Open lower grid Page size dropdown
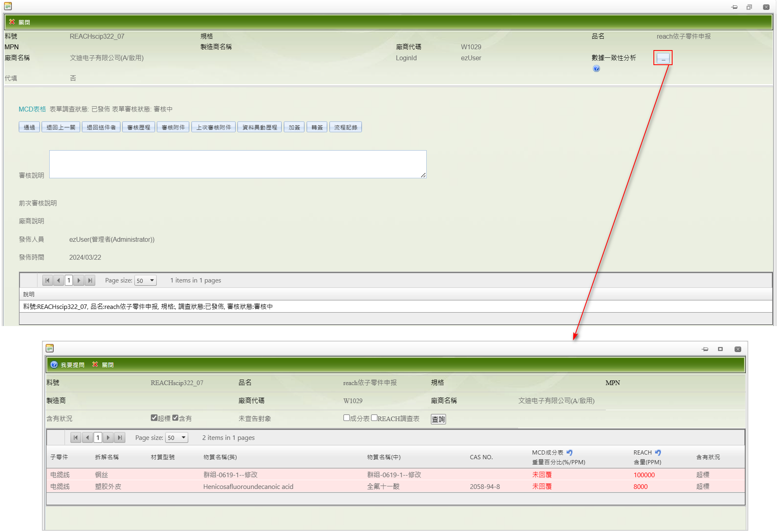The width and height of the screenshot is (778, 532). (177, 438)
